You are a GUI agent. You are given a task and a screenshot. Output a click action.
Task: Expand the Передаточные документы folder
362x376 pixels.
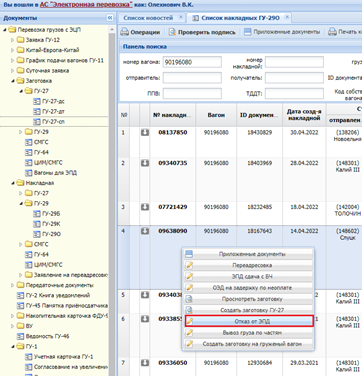point(13,285)
